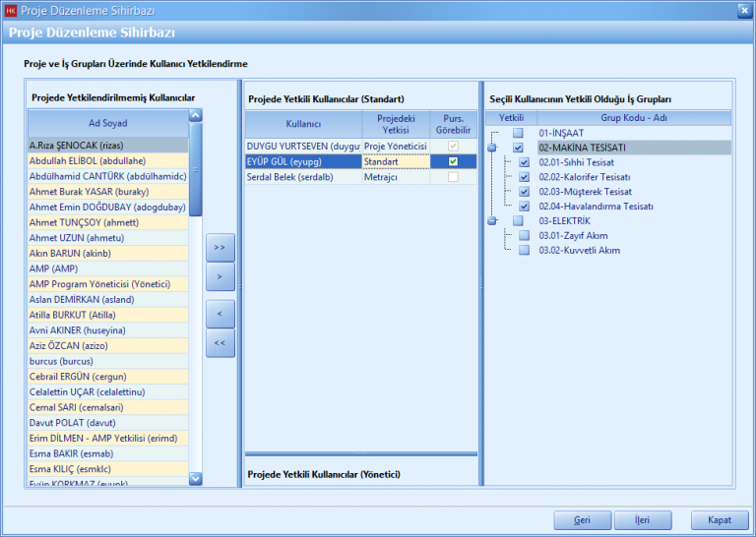Uncheck 02.01-Sıhhi Tesisat work group
Viewport: 756px width, 537px height.
click(x=525, y=162)
